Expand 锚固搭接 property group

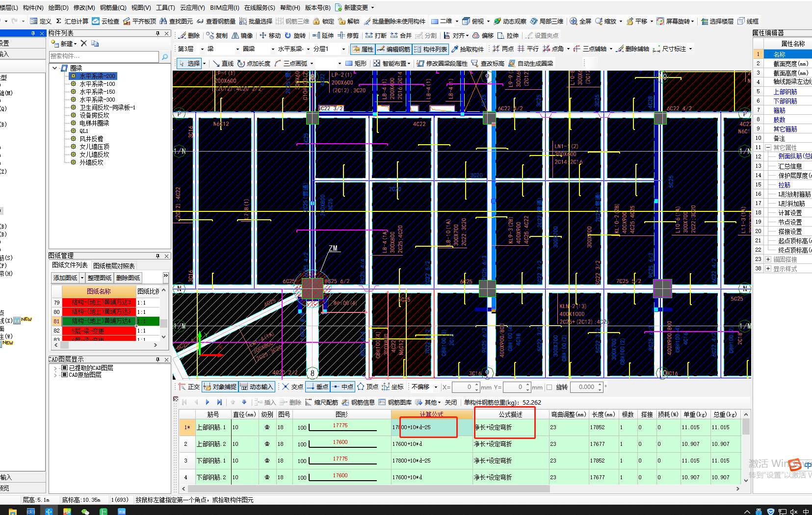(768, 259)
